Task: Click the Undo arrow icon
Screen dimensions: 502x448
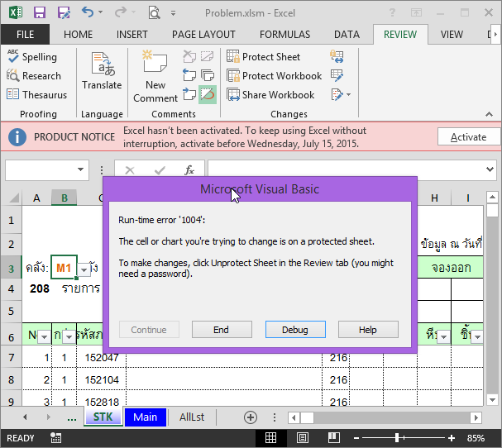Action: [87, 12]
